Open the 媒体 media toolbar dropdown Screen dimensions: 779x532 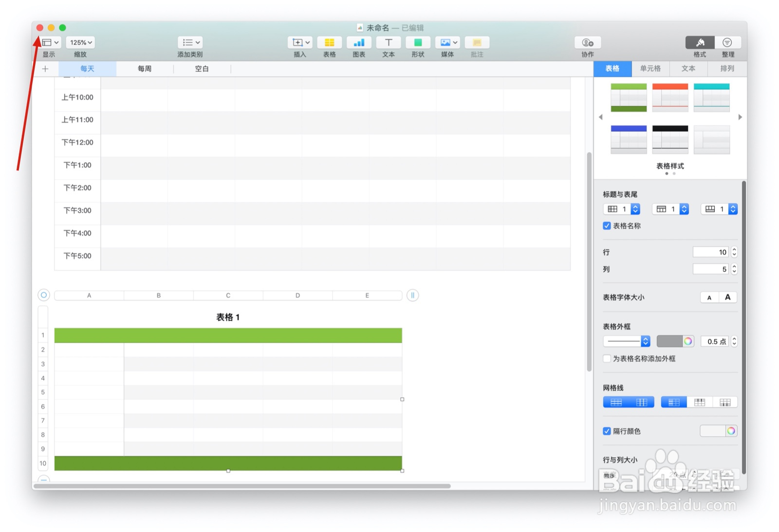[x=447, y=42]
